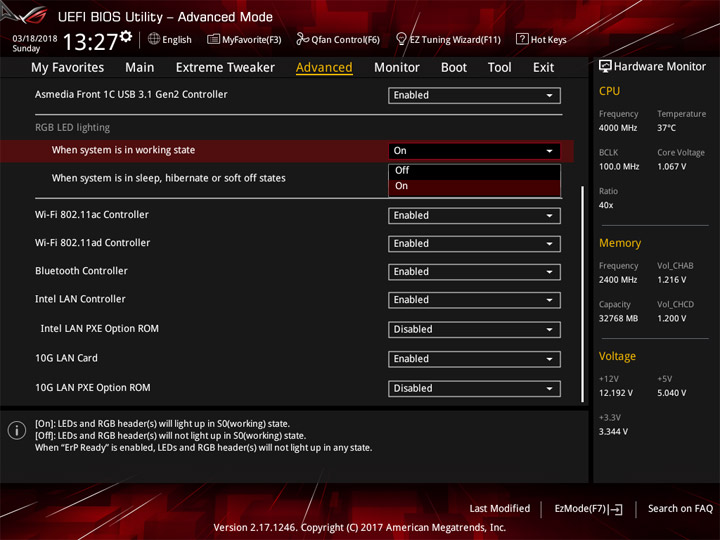Click the Hot Keys question mark icon
The width and height of the screenshot is (720, 540).
522,39
